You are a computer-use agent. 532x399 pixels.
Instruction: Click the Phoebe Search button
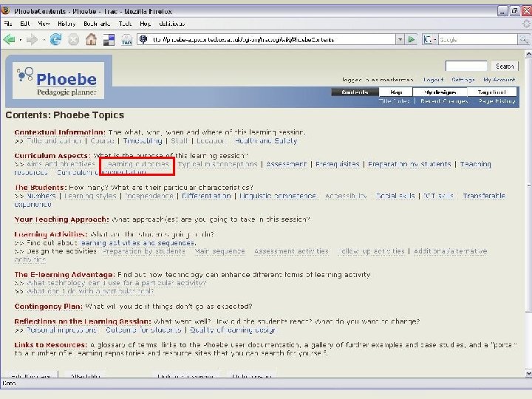point(505,66)
